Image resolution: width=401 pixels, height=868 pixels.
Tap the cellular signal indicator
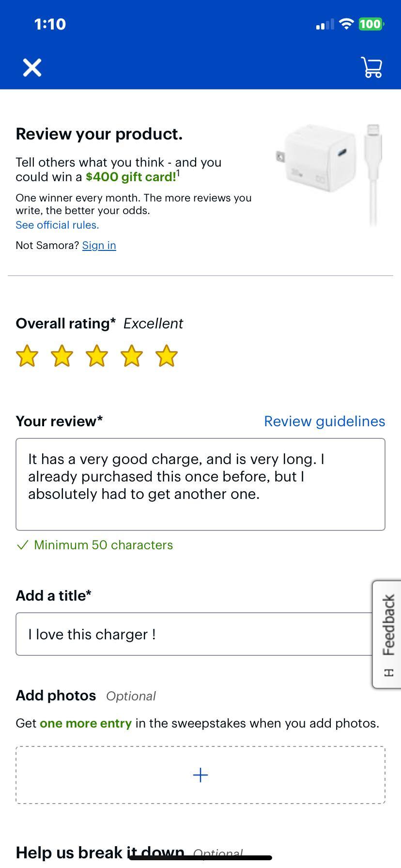325,24
